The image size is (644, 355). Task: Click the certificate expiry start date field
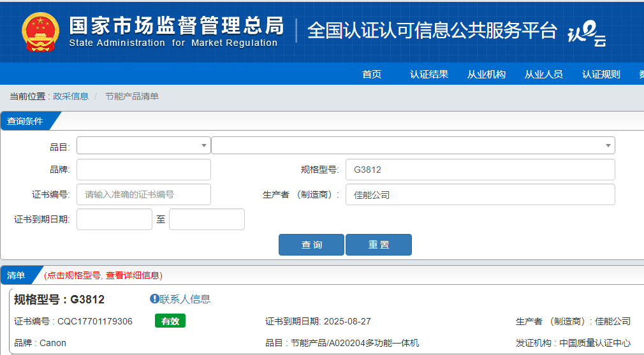pyautogui.click(x=114, y=219)
